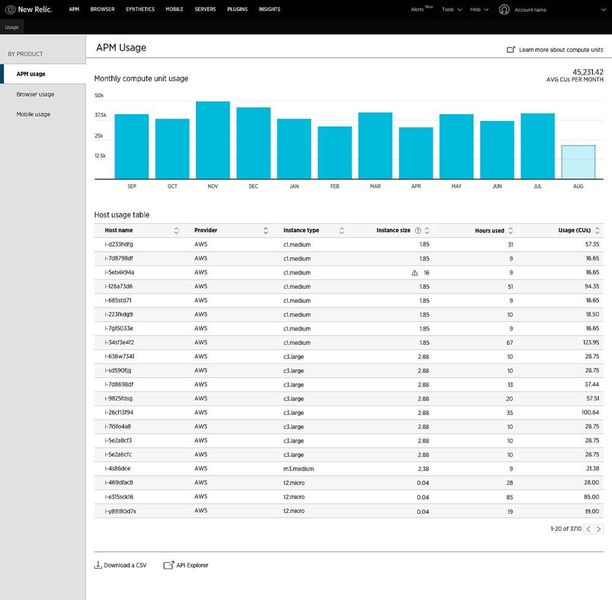This screenshot has height=600, width=612.
Task: Sort table by Instance type arrows
Action: tap(342, 230)
